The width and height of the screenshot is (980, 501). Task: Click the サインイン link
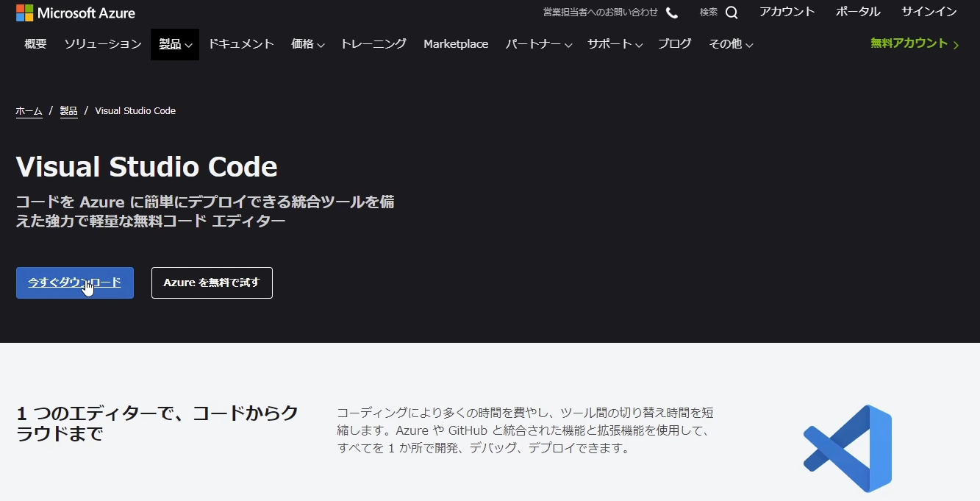click(x=929, y=12)
